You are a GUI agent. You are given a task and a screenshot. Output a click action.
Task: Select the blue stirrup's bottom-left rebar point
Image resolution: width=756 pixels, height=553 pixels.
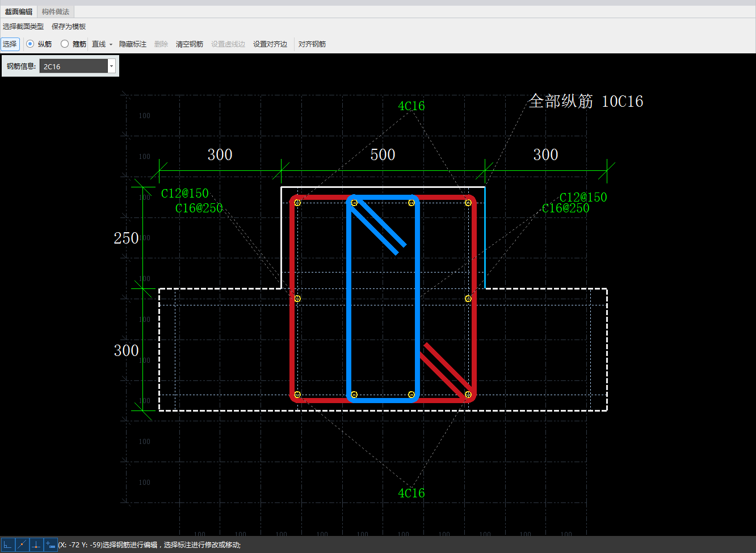354,395
